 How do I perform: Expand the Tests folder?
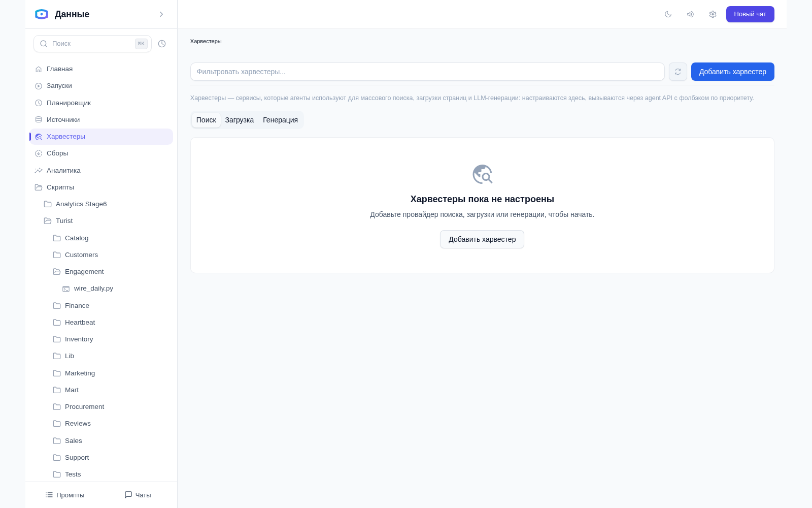coord(111,474)
